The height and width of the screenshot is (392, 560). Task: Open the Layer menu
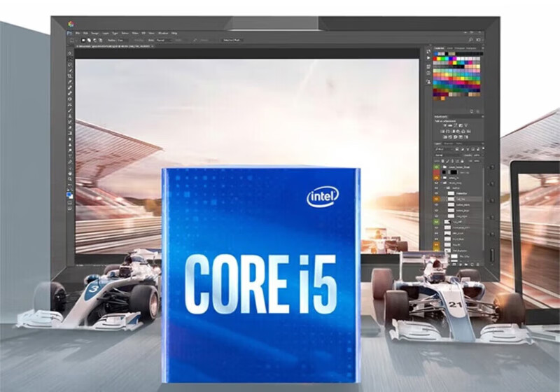click(106, 33)
